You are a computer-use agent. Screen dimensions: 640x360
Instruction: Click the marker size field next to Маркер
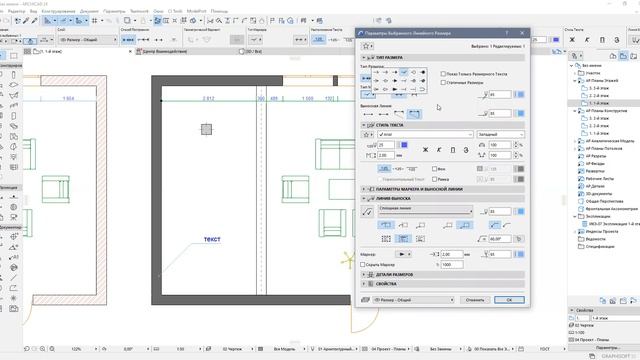coord(451,254)
